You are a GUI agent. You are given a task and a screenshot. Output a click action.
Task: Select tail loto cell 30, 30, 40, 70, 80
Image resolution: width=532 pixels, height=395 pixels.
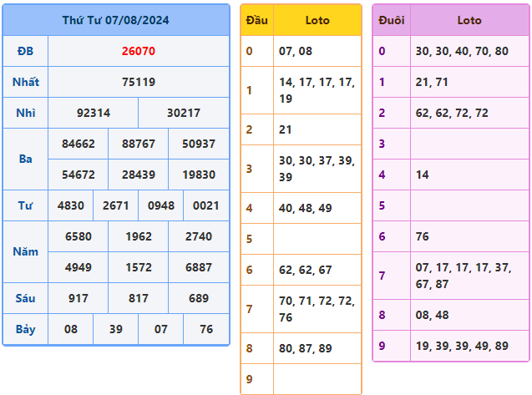click(x=461, y=51)
